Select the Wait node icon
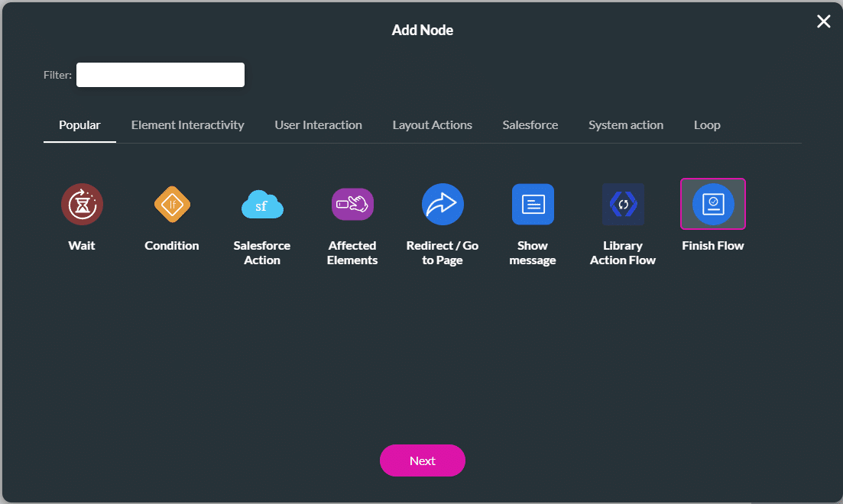The image size is (843, 504). (82, 204)
